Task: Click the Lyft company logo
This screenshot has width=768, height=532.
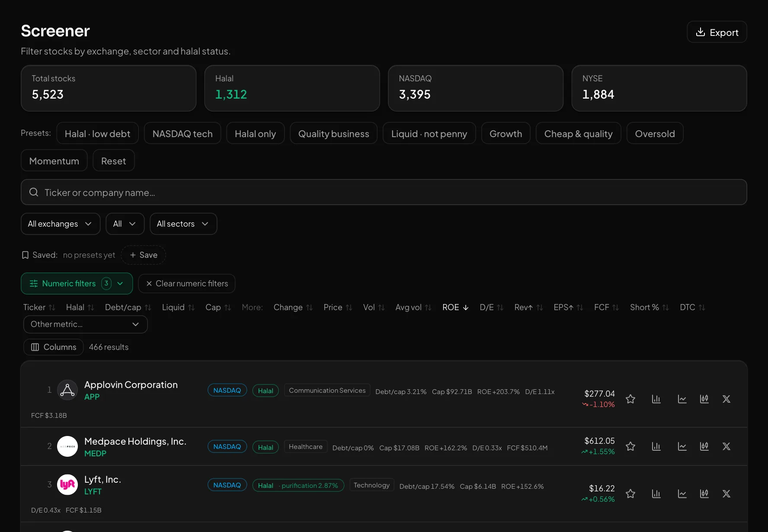Action: (67, 485)
